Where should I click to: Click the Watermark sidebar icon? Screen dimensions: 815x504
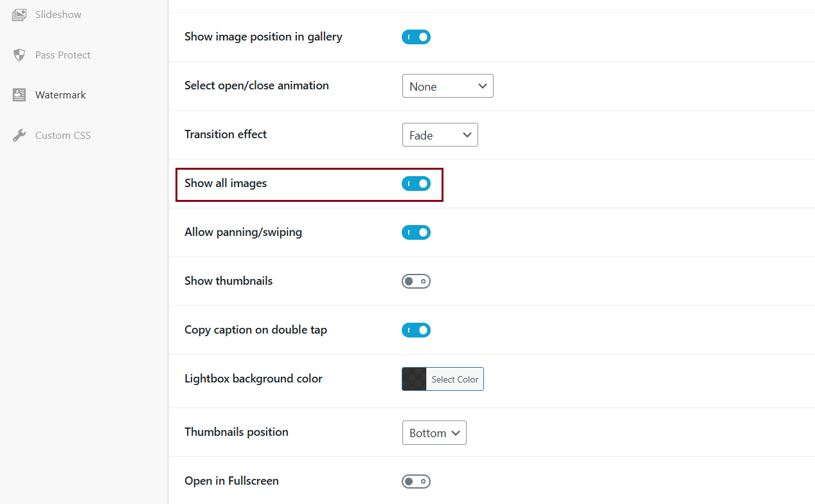coord(19,94)
